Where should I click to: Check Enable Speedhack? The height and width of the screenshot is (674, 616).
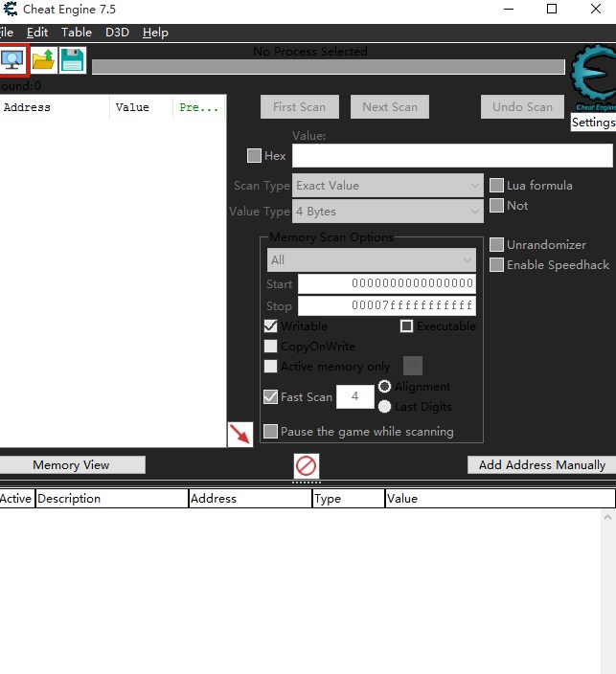(x=496, y=265)
